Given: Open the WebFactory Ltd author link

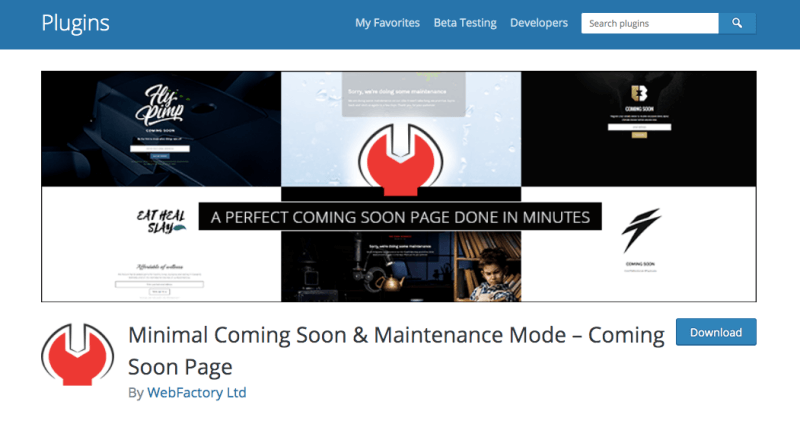Looking at the screenshot, I should point(196,392).
